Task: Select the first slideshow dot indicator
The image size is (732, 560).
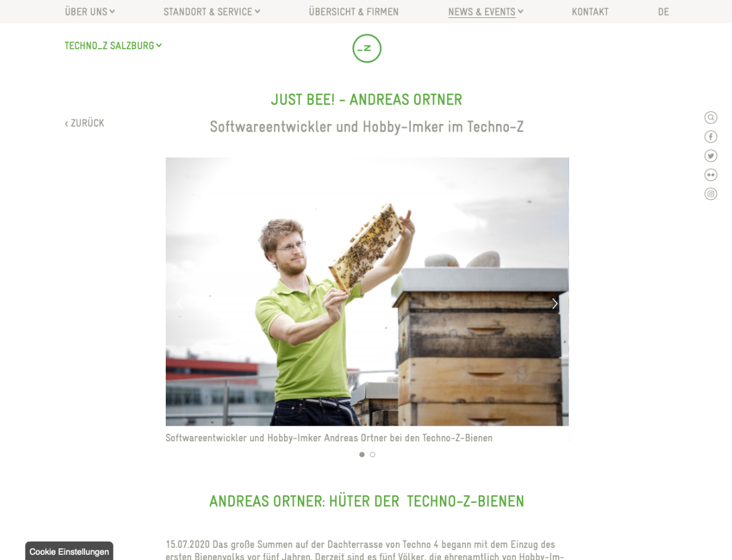Action: coord(362,455)
